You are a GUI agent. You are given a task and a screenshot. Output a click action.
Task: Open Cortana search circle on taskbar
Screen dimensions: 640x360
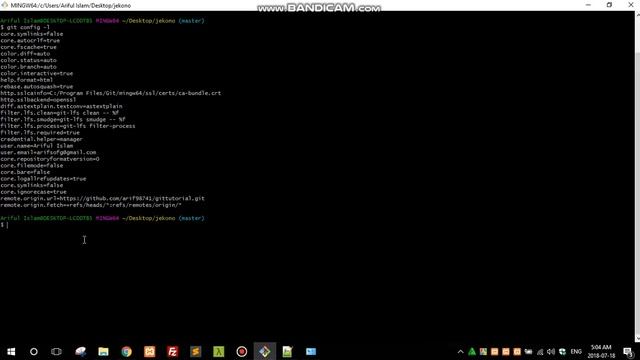[x=34, y=351]
